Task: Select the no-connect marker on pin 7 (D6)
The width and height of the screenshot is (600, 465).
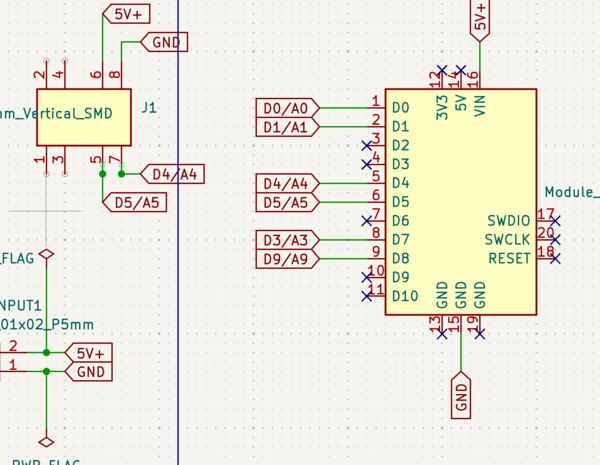Action: 367,221
